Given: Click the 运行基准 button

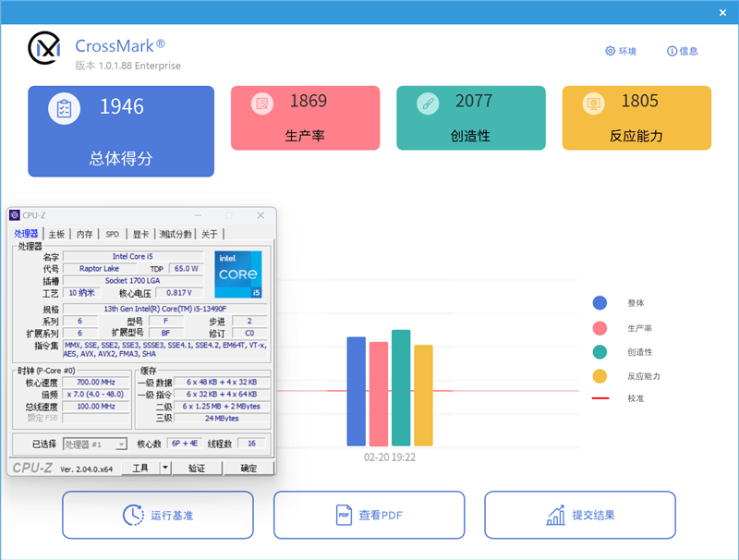Looking at the screenshot, I should coord(158,515).
